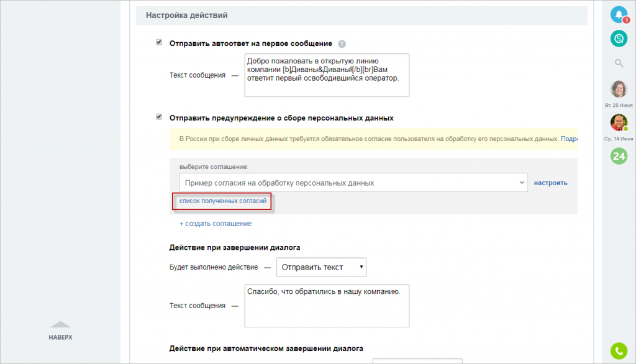Screen dimensions: 636x364
Task: Expand the agreement list with its chevron arrow
Action: click(520, 183)
